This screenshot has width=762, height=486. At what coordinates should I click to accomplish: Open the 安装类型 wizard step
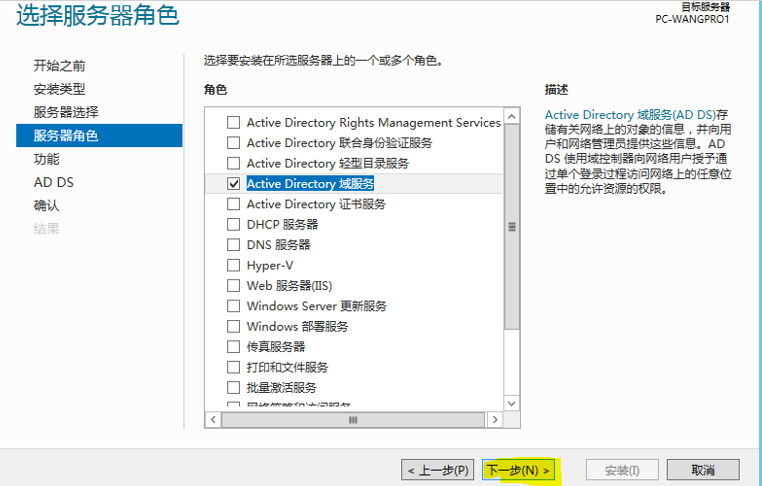point(60,89)
